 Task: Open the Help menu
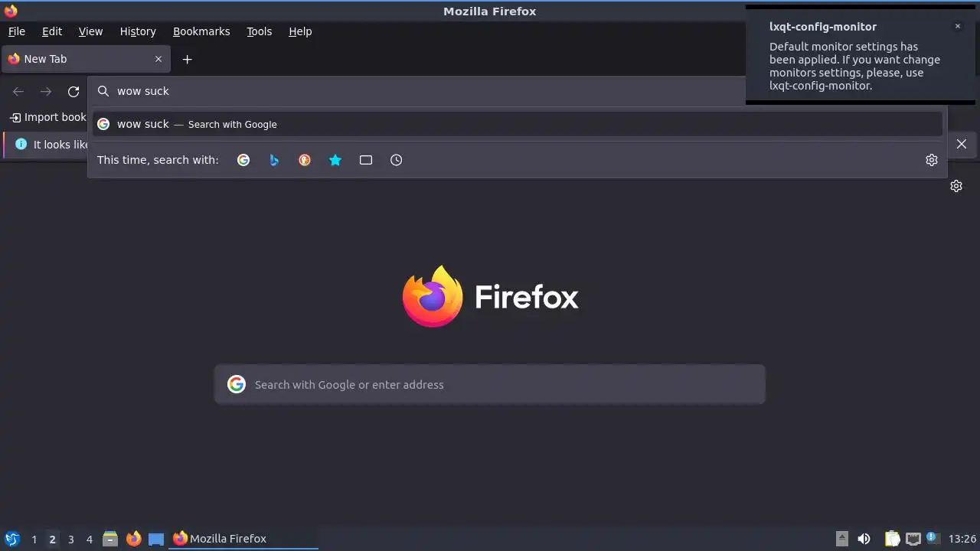pos(300,31)
